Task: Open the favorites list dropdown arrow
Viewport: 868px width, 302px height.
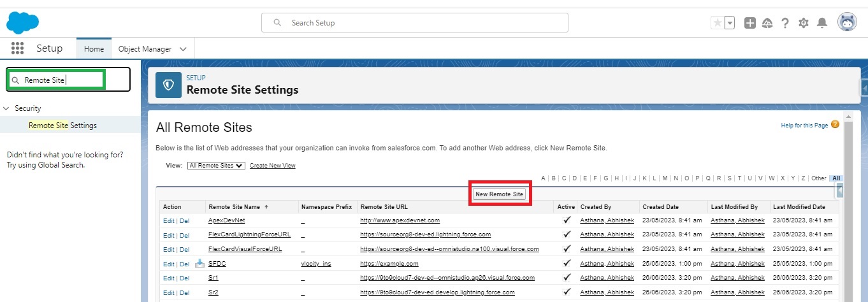Action: pyautogui.click(x=730, y=23)
